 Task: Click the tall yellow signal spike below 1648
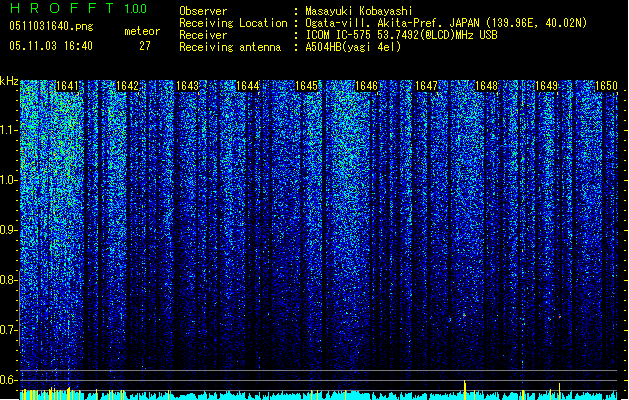(465, 390)
